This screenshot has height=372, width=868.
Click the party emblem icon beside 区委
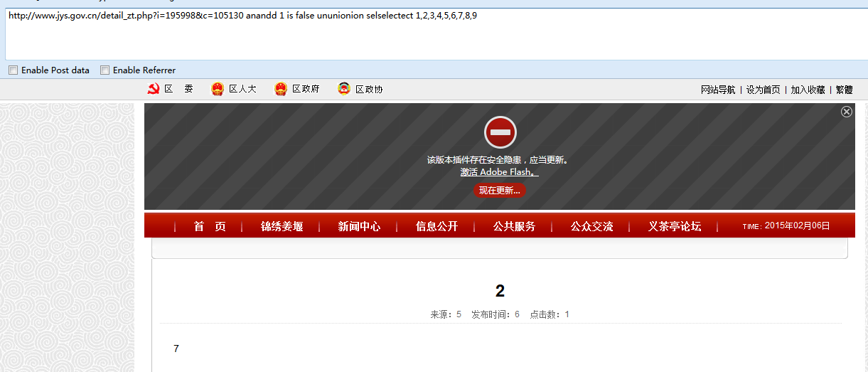click(153, 89)
